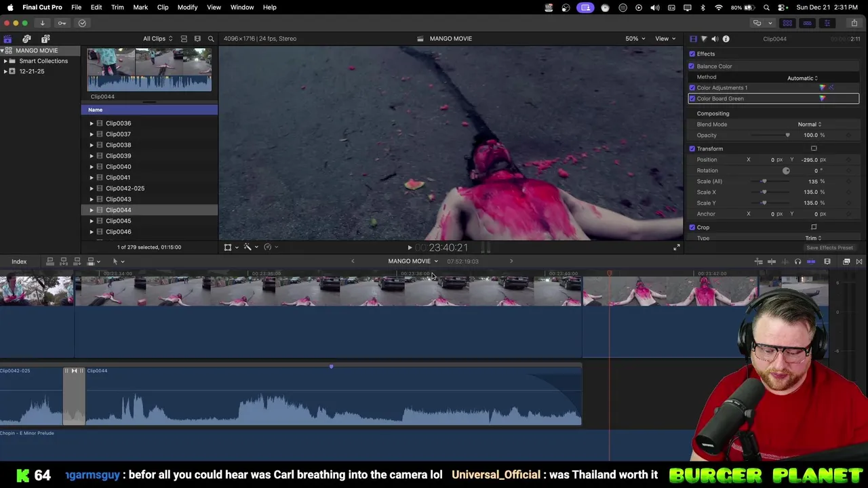
Task: Toggle the Effects checkbox
Action: 692,54
